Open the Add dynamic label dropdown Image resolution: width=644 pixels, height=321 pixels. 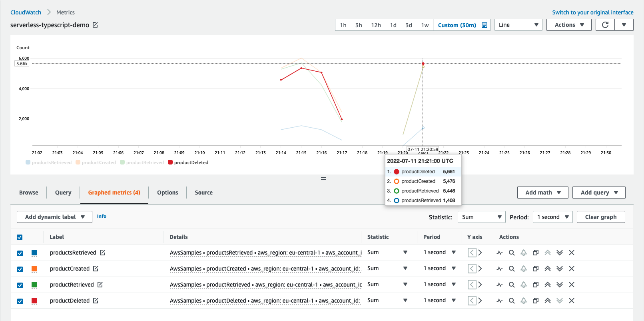54,217
